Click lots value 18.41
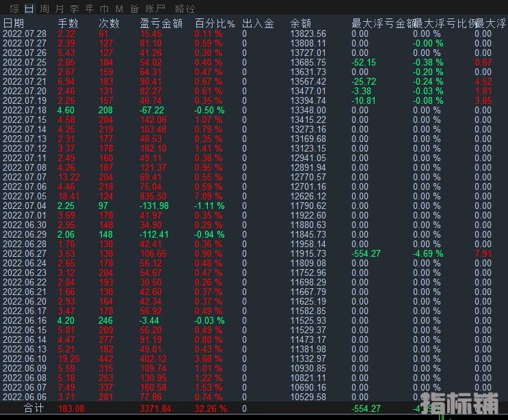The image size is (508, 420). [69, 196]
